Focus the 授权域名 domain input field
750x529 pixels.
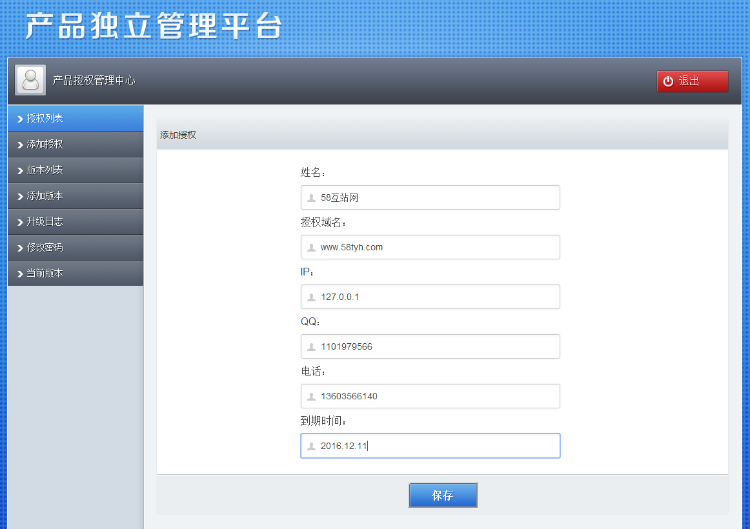(x=430, y=247)
